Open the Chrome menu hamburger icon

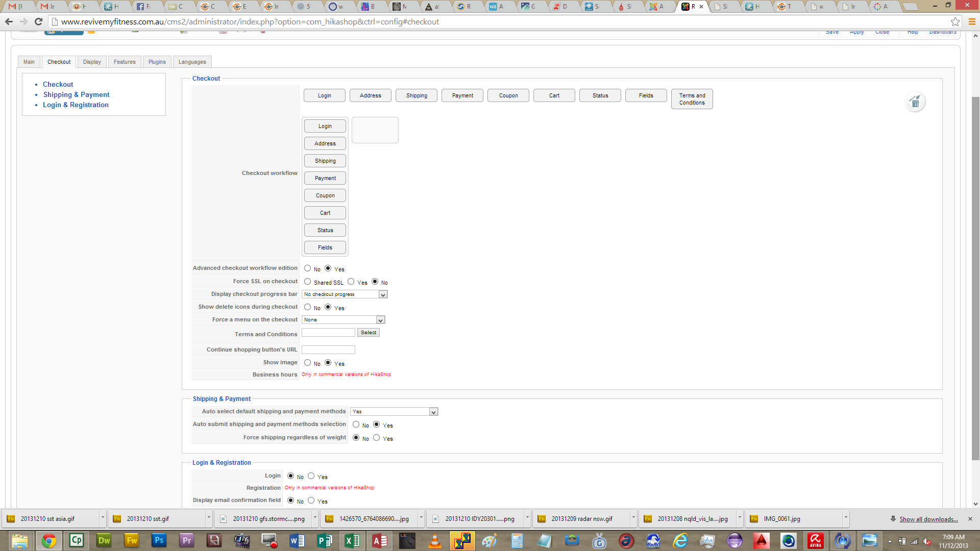(x=972, y=21)
